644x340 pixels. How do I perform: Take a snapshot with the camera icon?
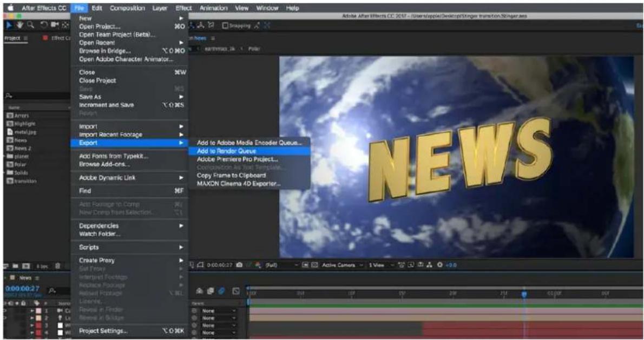(239, 265)
